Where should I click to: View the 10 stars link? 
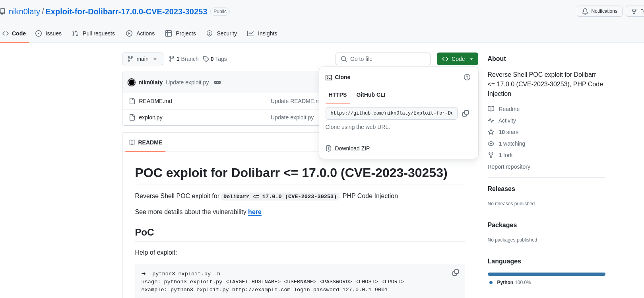click(x=508, y=132)
